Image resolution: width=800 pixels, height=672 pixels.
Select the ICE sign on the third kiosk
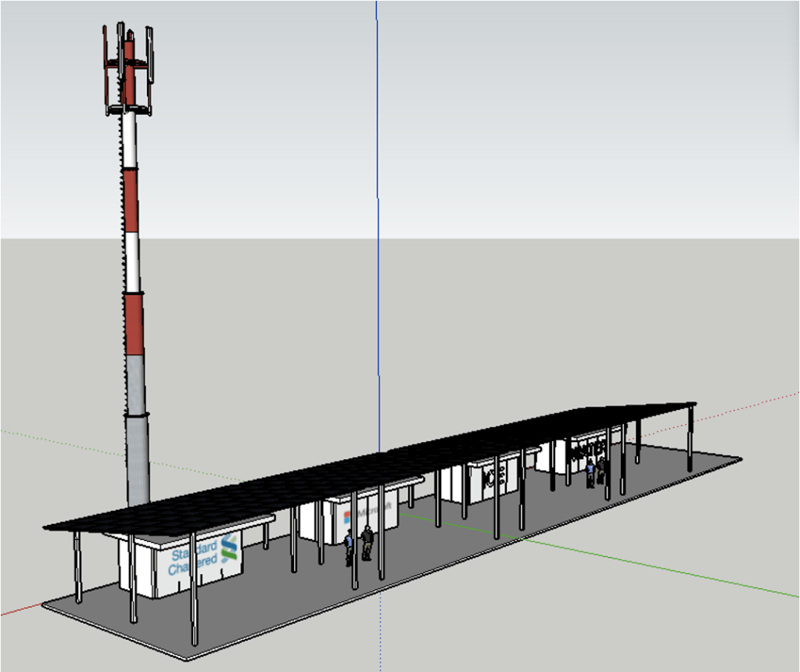tap(493, 476)
